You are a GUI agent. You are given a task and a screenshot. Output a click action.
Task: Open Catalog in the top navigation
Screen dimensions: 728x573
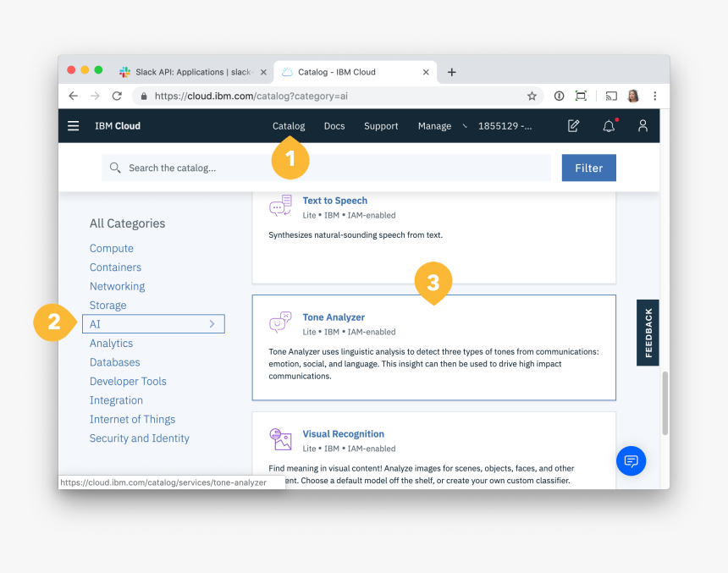[289, 126]
